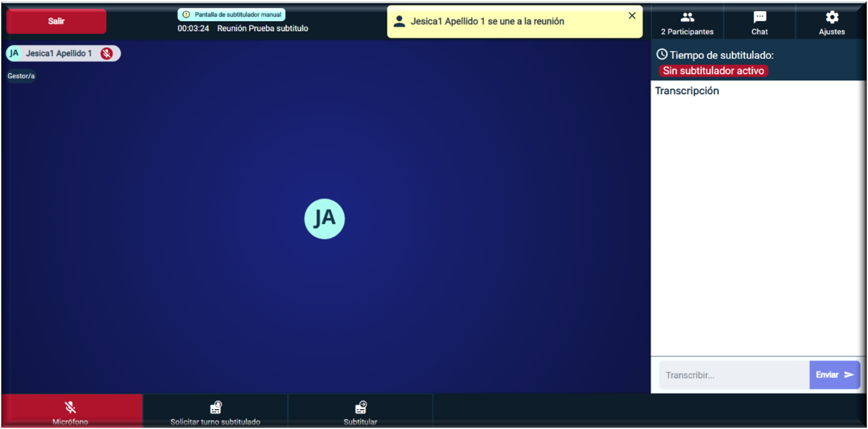Click the Enviar send button
The image size is (868, 429).
pyautogui.click(x=835, y=375)
